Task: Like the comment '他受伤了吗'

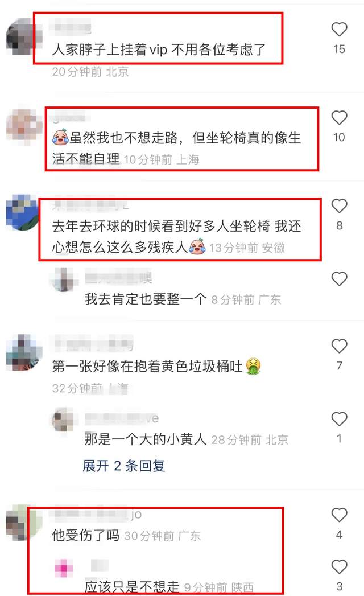Action: point(339,515)
